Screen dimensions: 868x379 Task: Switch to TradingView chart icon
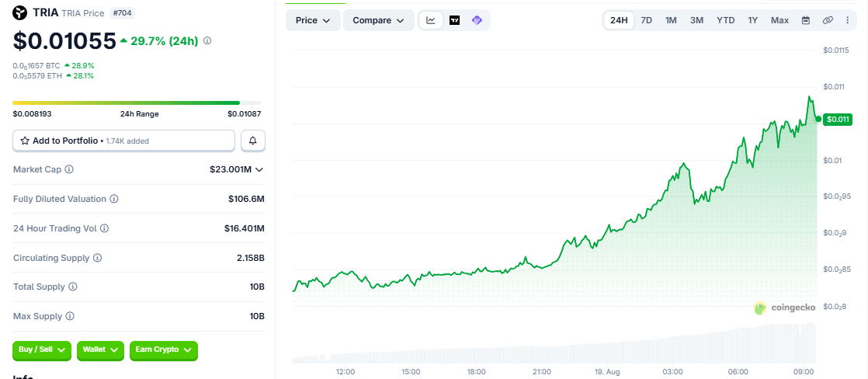454,20
